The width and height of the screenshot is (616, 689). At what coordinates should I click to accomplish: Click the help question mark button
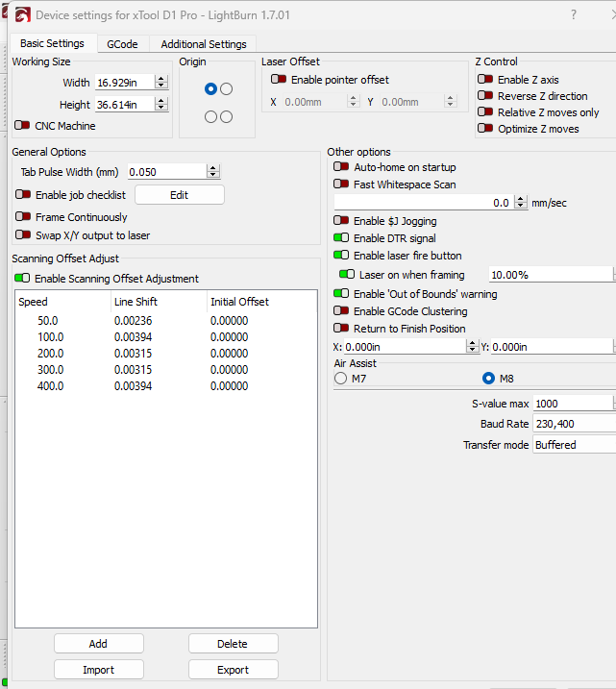pyautogui.click(x=574, y=15)
